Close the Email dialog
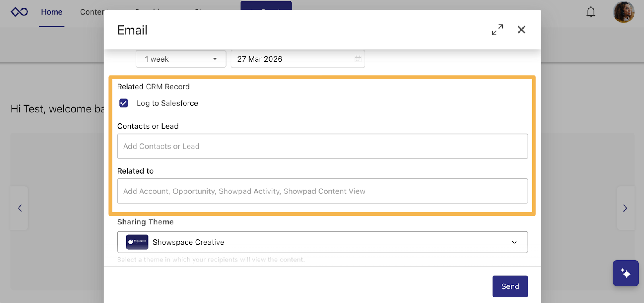Image resolution: width=644 pixels, height=303 pixels. (521, 30)
